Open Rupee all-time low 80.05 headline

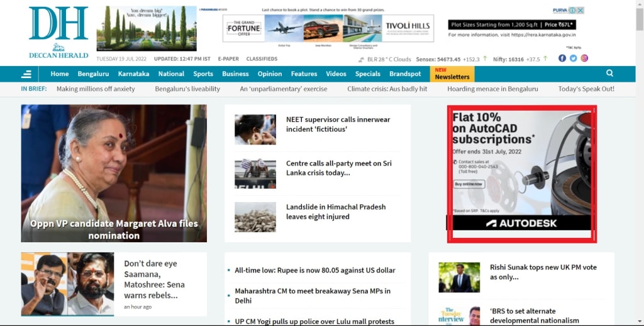(315, 270)
